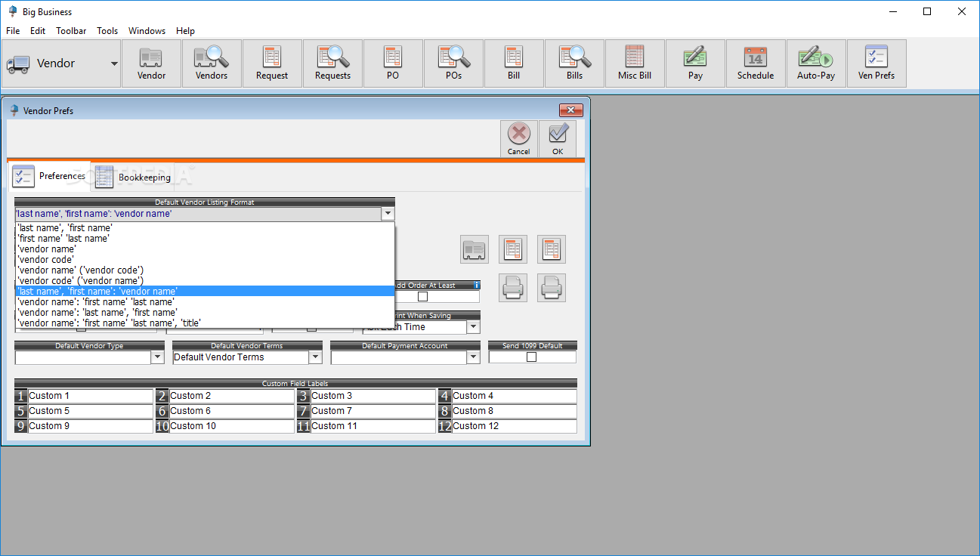Expand the Default Vendor Type dropdown
The width and height of the screenshot is (980, 556).
click(157, 357)
